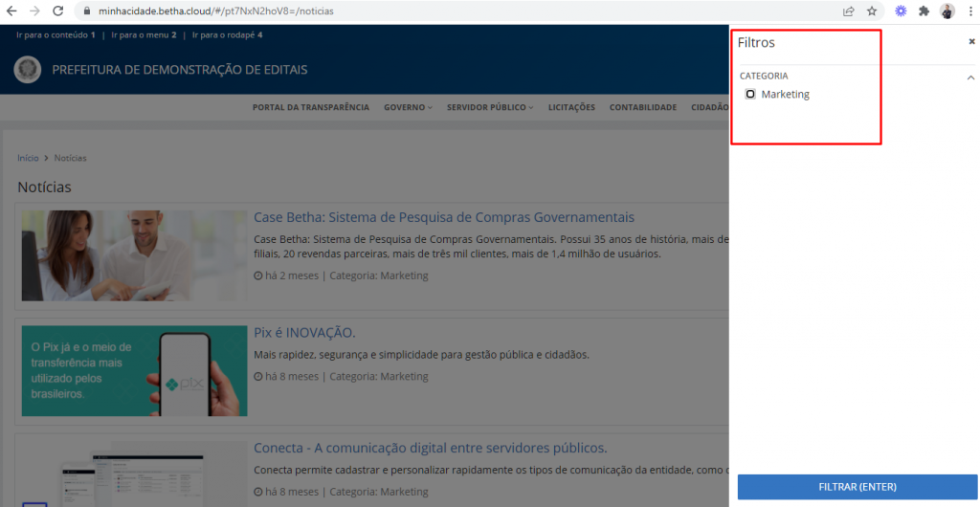The height and width of the screenshot is (507, 980).
Task: Click the 'há 2 meses' timestamp text
Action: click(291, 276)
